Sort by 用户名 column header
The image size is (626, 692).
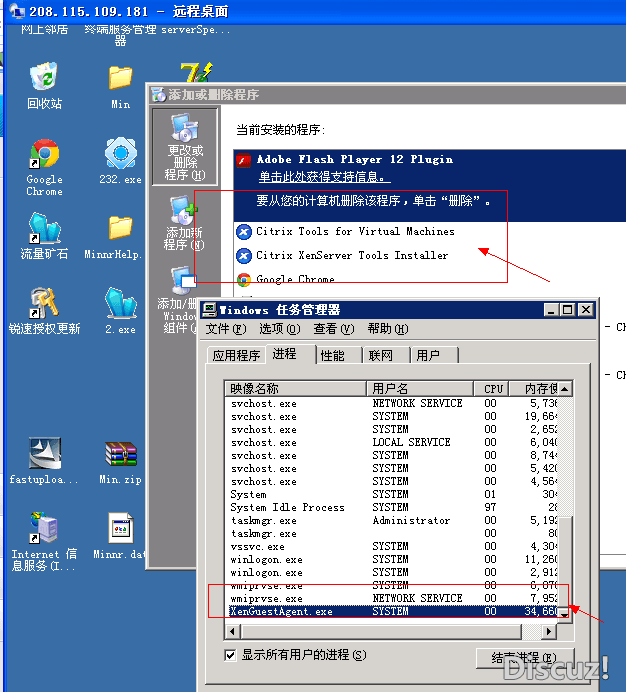point(420,388)
